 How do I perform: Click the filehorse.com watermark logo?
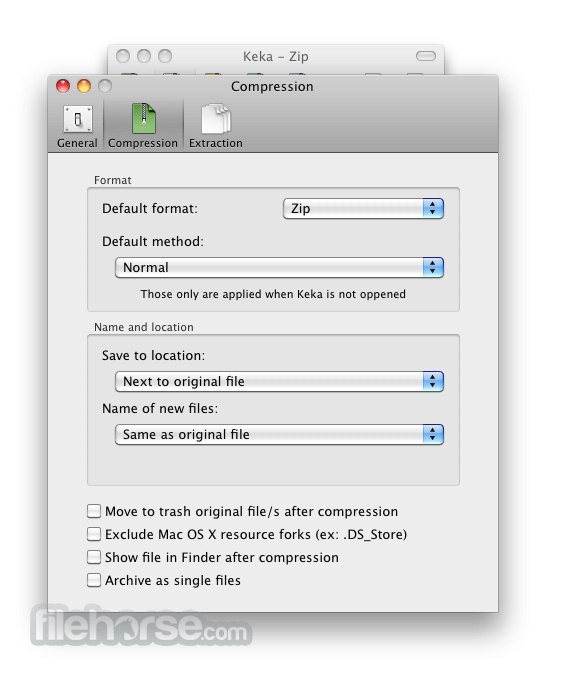[141, 626]
